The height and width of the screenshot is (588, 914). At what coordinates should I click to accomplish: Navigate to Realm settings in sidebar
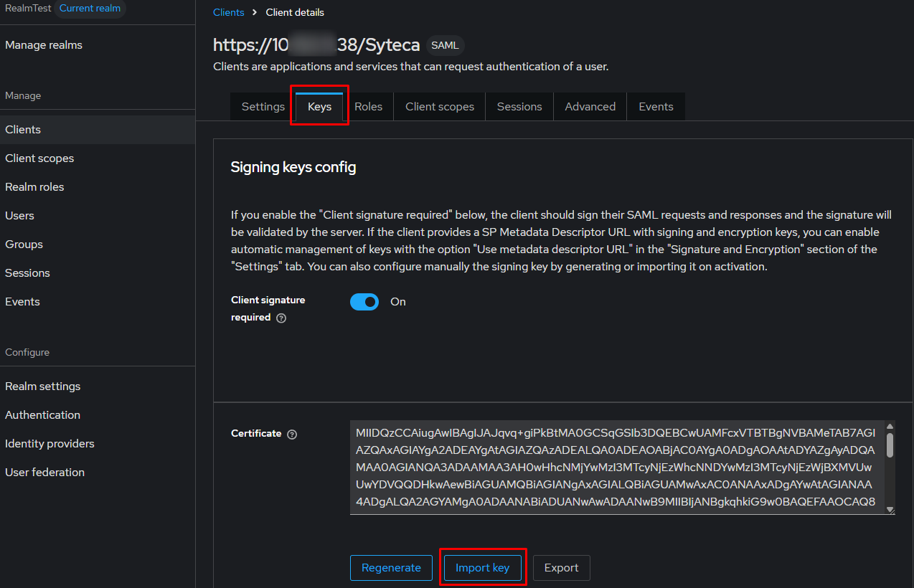click(x=43, y=387)
